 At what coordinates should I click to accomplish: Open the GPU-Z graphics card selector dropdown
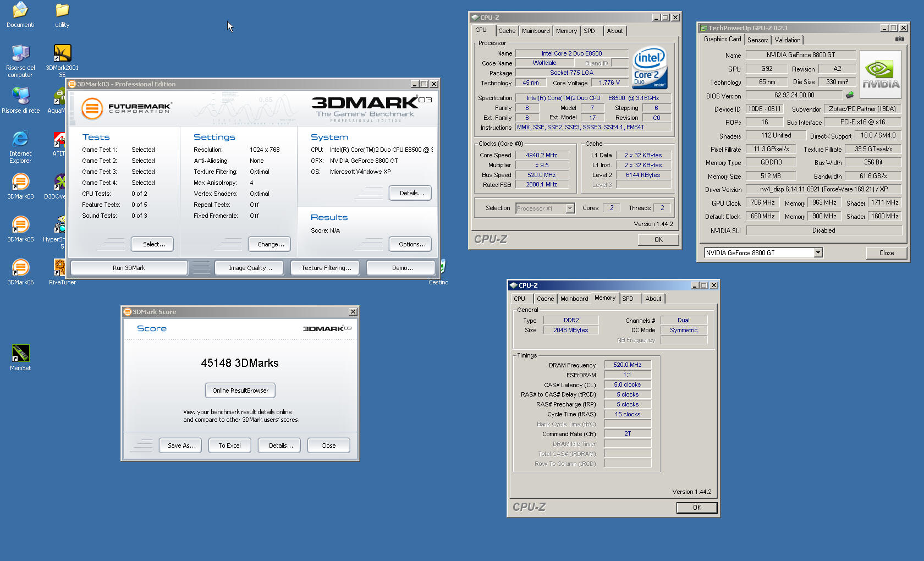pyautogui.click(x=818, y=252)
